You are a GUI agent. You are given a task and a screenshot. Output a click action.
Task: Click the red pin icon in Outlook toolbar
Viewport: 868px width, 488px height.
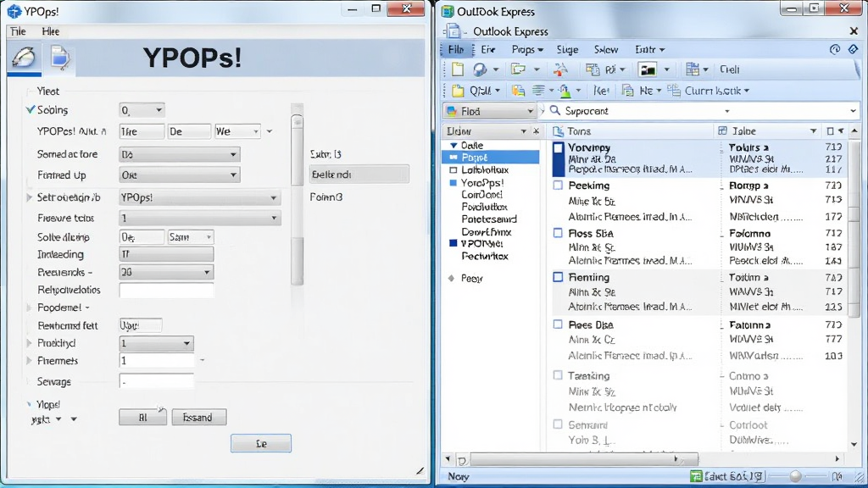[561, 69]
